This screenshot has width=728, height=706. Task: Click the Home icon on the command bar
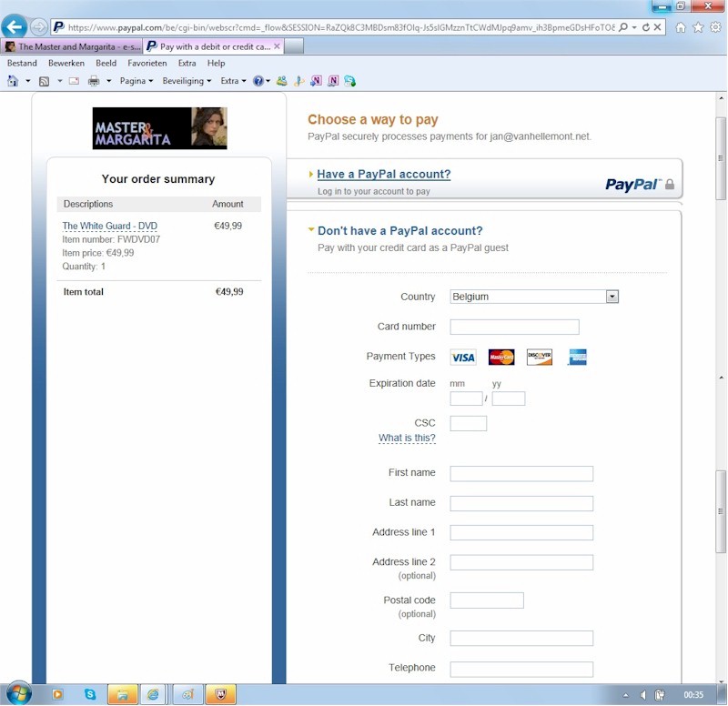[x=13, y=81]
